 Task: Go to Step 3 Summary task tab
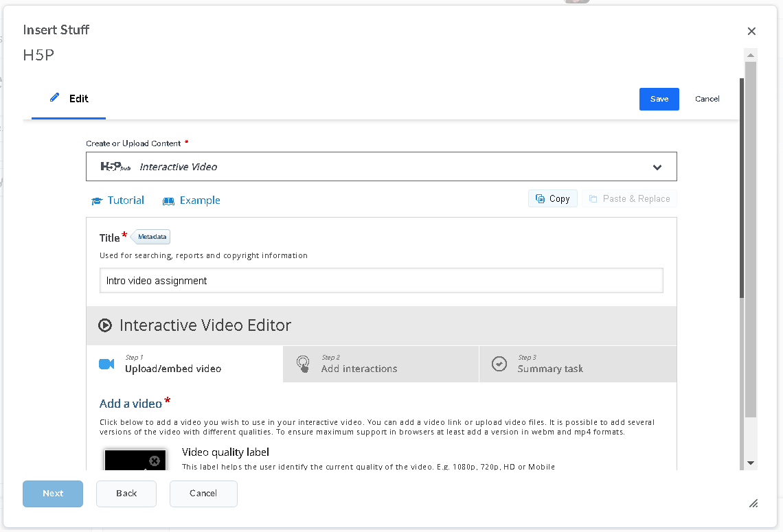coord(578,364)
